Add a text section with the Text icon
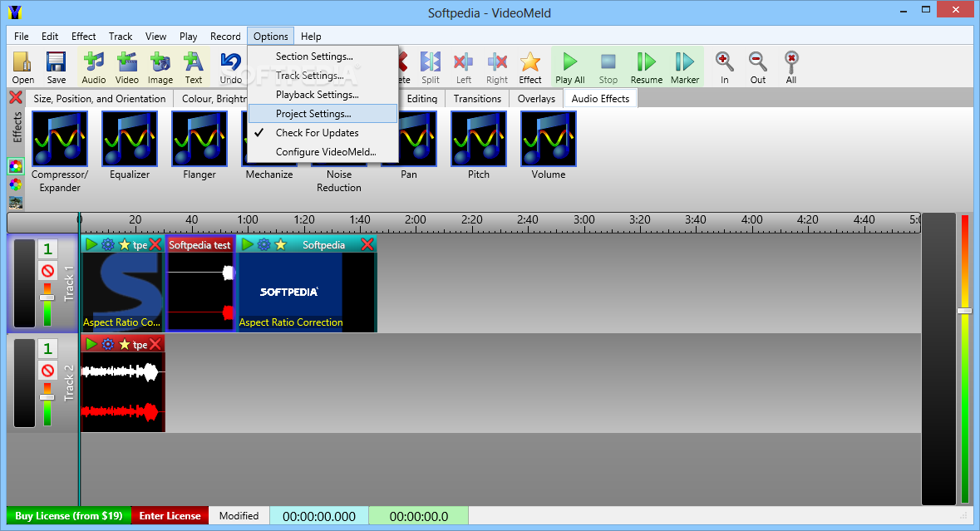980x531 pixels. [x=193, y=67]
